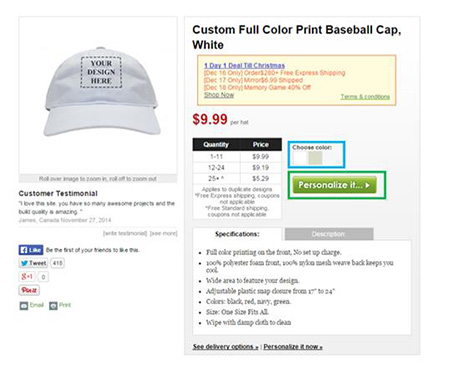Click the green Personalize it button
This screenshot has height=385, width=450.
[x=335, y=185]
